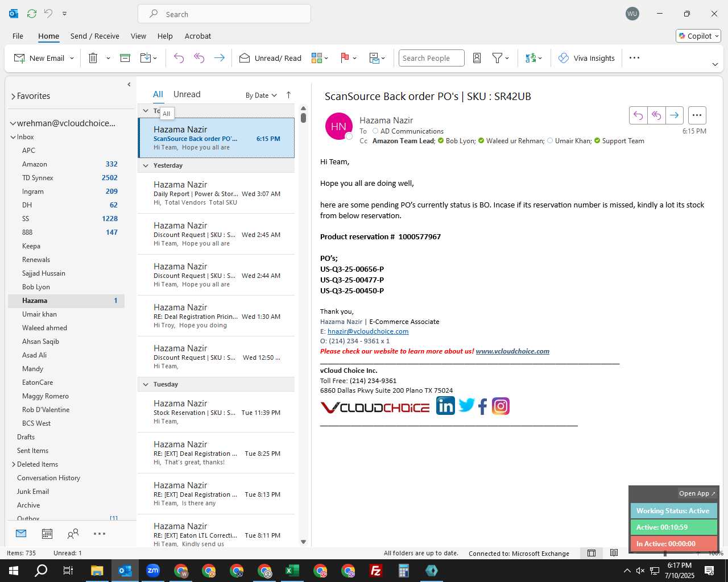The image size is (728, 582).
Task: Click the Open App button in tracker widget
Action: (697, 493)
